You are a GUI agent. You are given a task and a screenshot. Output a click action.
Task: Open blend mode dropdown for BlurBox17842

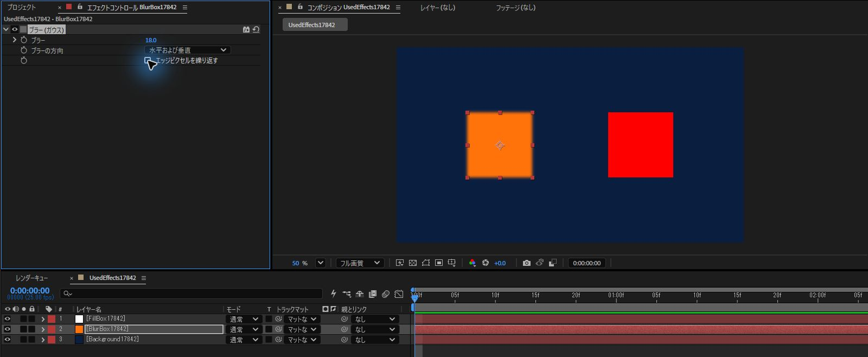pos(244,329)
